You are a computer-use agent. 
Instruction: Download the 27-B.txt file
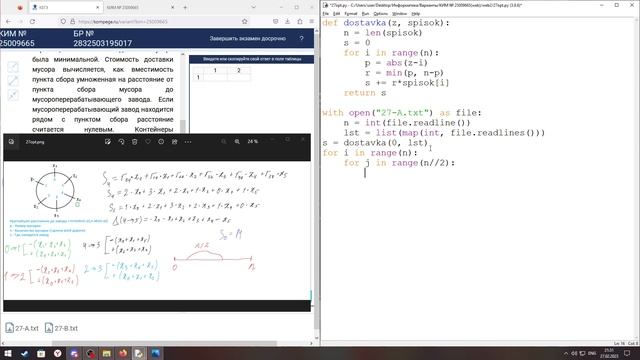(61, 328)
